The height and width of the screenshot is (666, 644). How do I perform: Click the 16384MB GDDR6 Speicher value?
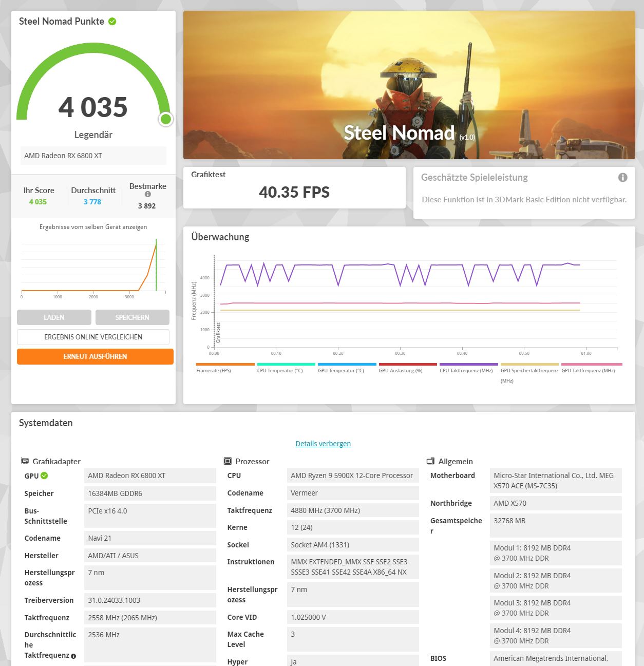pos(150,493)
